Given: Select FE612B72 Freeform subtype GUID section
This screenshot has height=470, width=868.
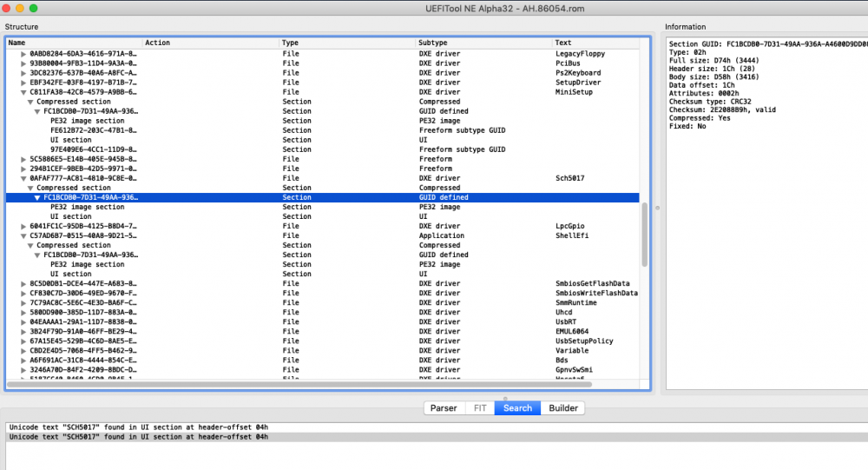Looking at the screenshot, I should (322, 130).
